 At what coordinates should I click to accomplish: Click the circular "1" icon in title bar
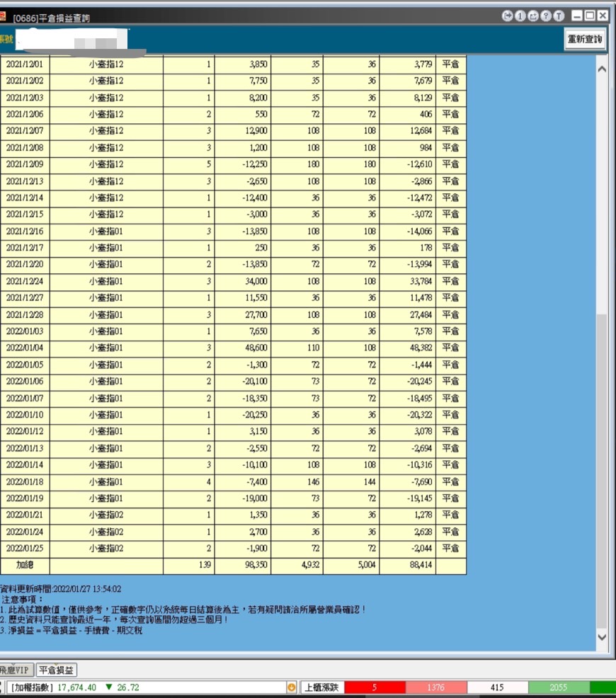pyautogui.click(x=520, y=16)
